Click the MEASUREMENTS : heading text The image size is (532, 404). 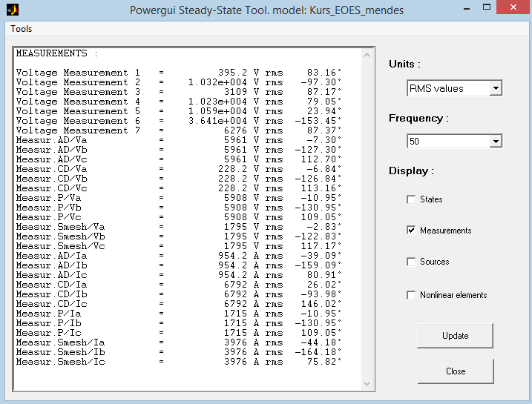click(57, 53)
